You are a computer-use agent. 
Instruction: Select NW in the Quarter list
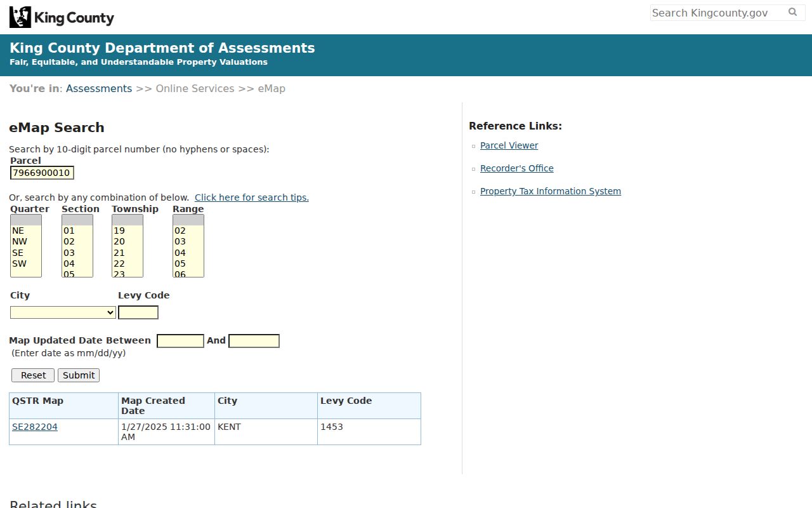(x=26, y=241)
